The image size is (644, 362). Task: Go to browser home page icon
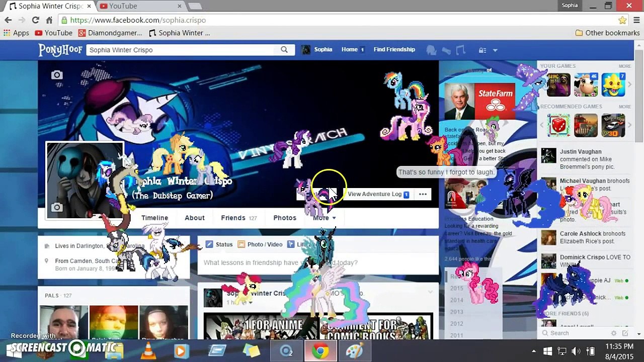[x=49, y=20]
